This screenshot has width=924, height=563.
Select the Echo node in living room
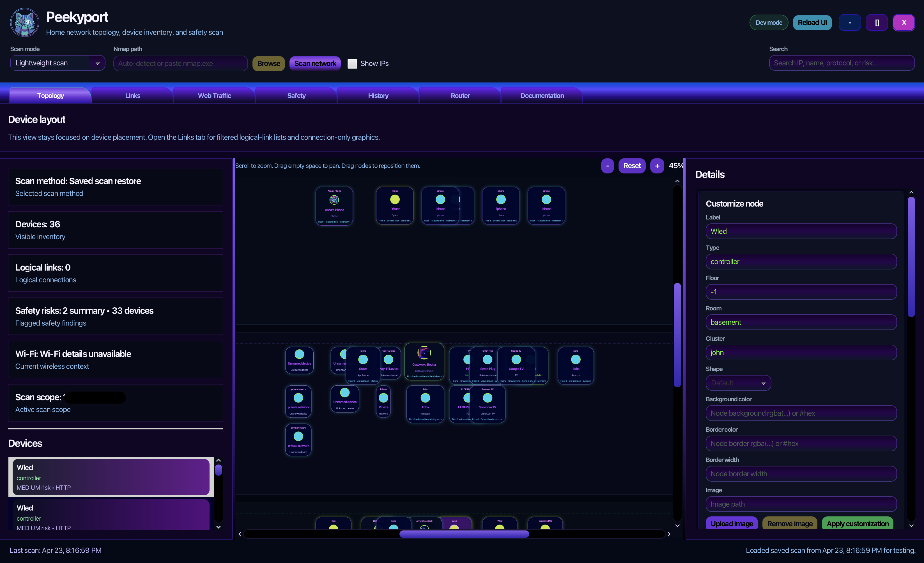click(x=425, y=404)
